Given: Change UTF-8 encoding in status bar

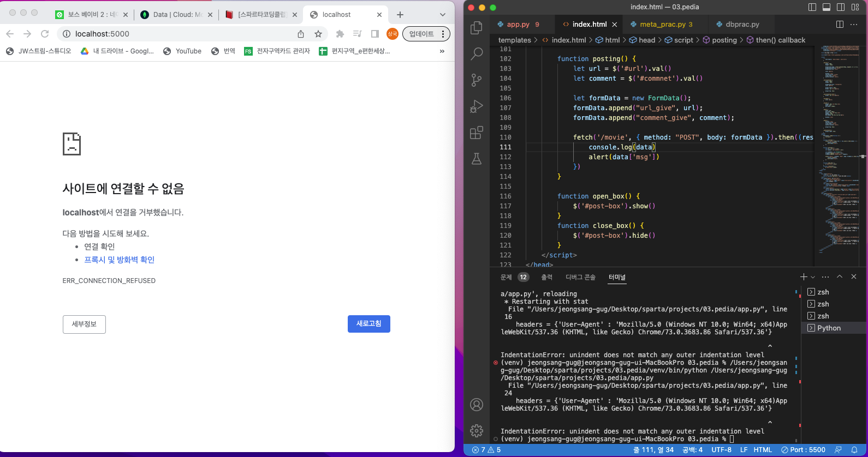Looking at the screenshot, I should pos(721,450).
